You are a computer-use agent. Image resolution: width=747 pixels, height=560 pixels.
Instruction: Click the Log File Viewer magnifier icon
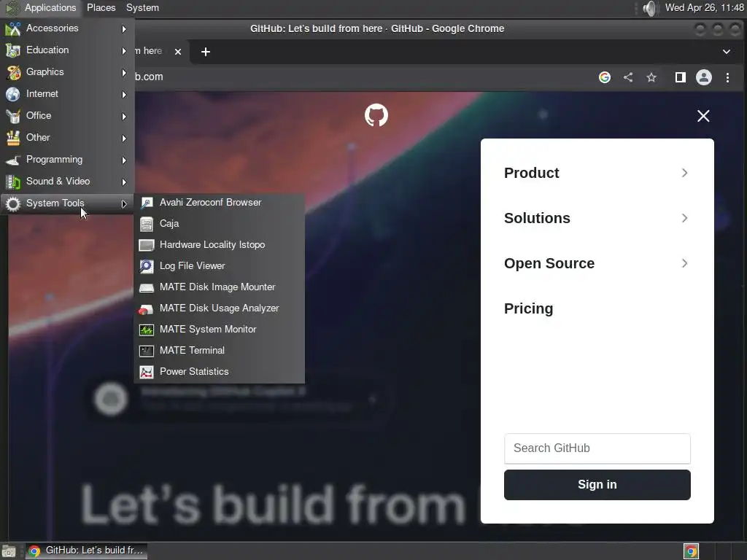click(146, 266)
